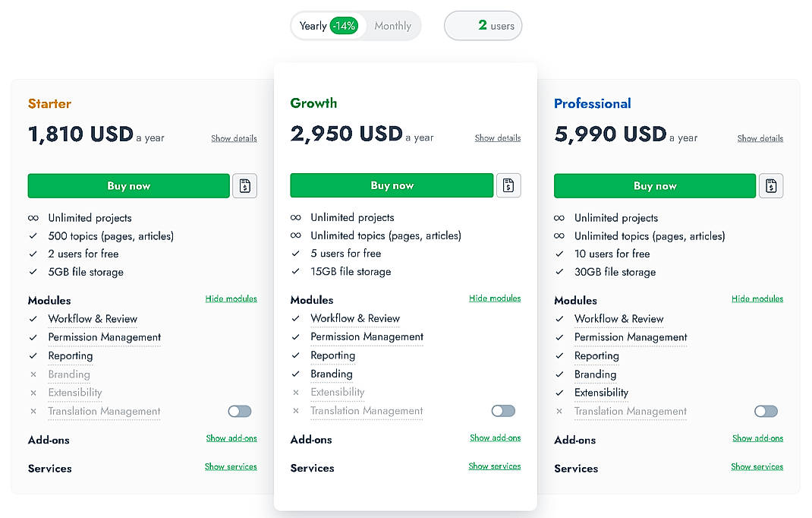The height and width of the screenshot is (518, 812).
Task: Toggle Translation Management for the Professional plan
Action: (766, 410)
